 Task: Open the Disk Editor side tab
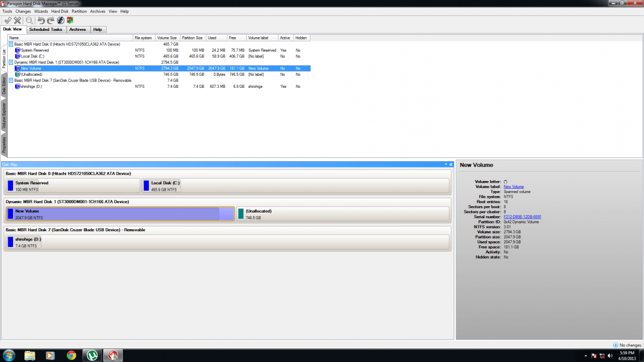click(4, 85)
